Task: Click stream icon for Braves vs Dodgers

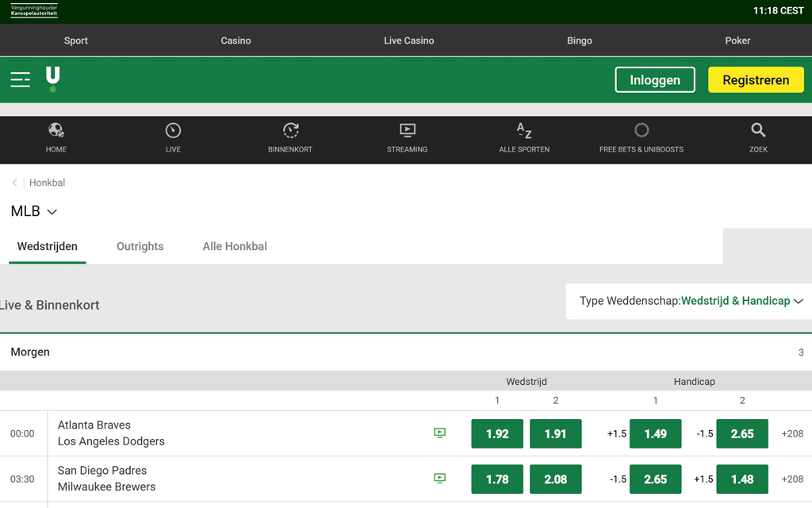Action: (439, 433)
